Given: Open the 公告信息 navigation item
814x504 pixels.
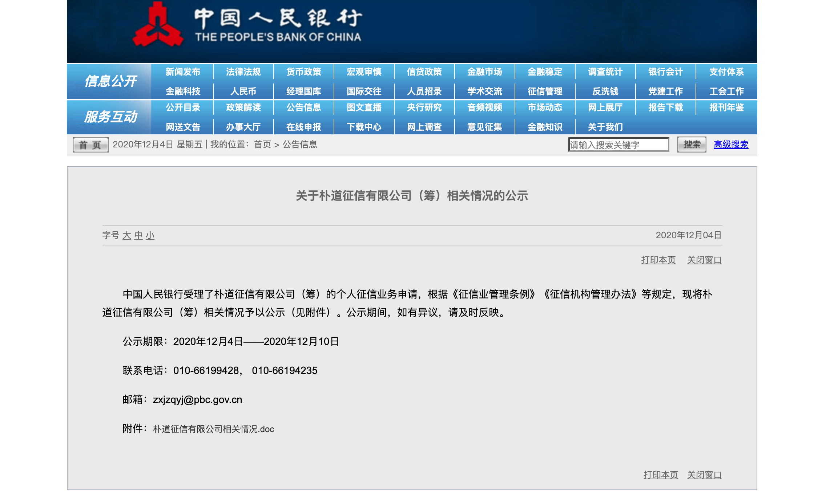Looking at the screenshot, I should [303, 107].
